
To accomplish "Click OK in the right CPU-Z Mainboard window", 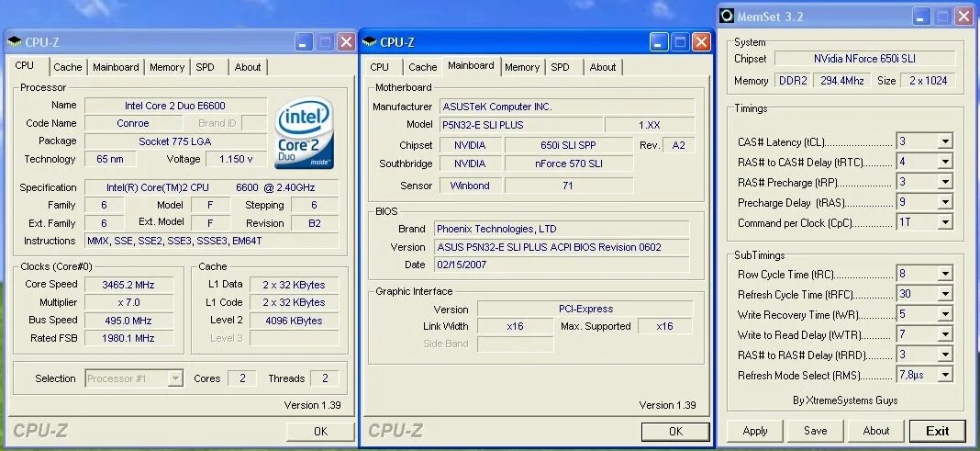I will (675, 432).
